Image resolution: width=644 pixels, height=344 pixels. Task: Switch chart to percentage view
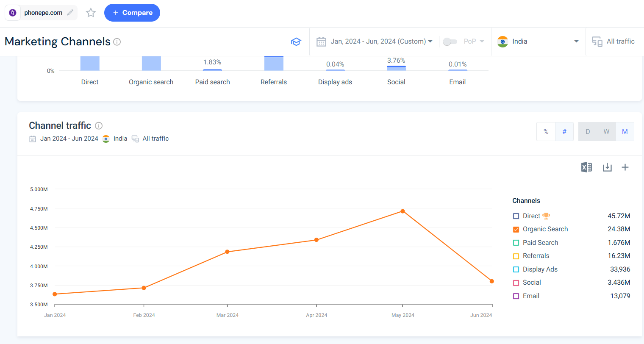(546, 132)
